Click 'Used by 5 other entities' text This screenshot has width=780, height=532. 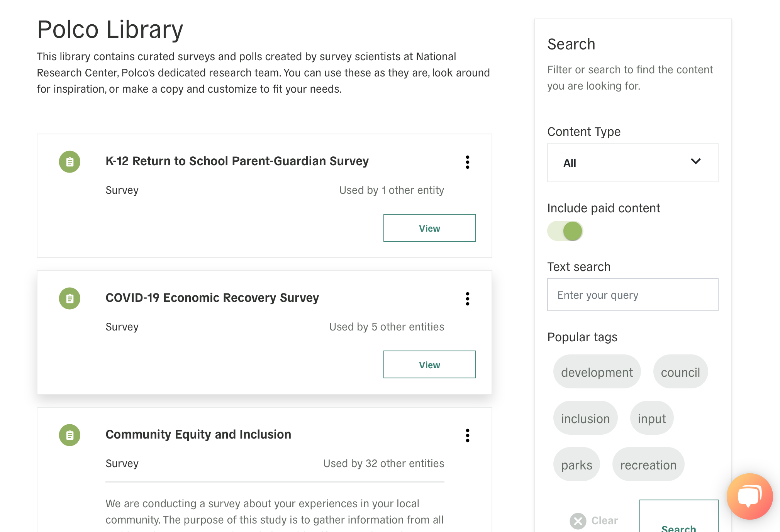pos(387,327)
